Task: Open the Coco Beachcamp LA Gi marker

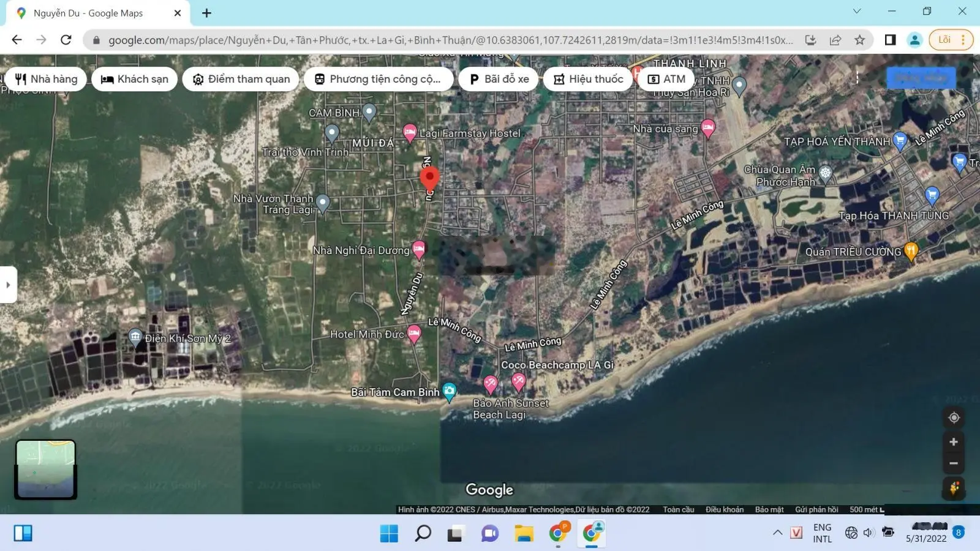Action: tap(519, 381)
